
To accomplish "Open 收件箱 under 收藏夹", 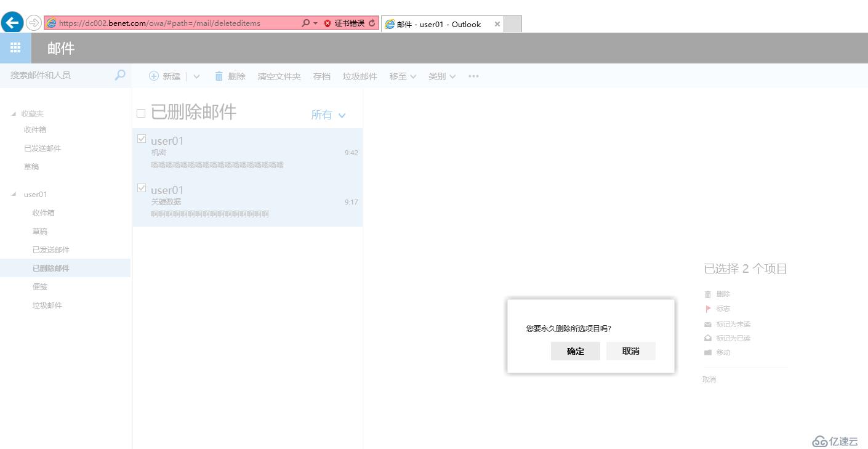I will tap(35, 130).
